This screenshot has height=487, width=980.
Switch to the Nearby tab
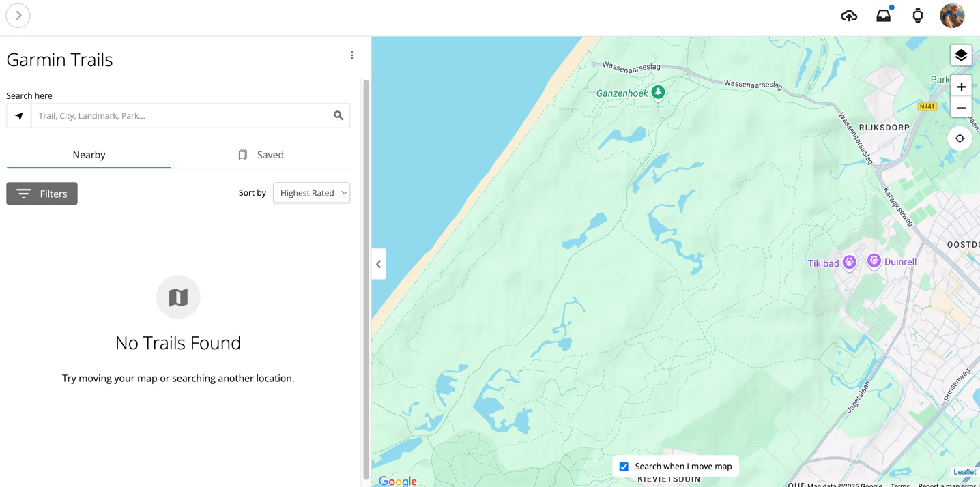[x=89, y=155]
